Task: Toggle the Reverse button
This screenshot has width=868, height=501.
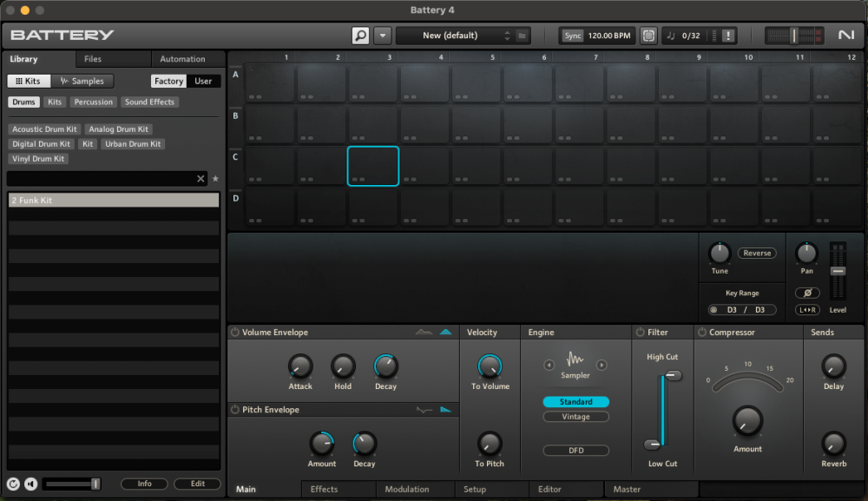Action: (757, 253)
